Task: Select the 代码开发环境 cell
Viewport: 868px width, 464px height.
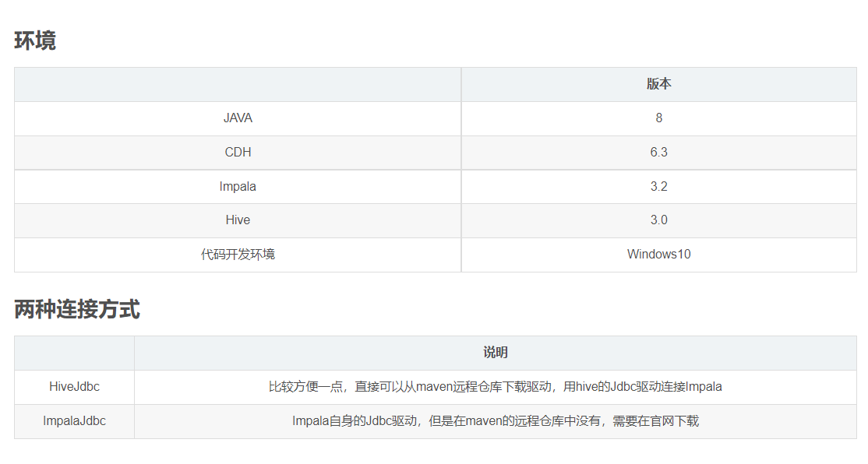Action: pyautogui.click(x=237, y=254)
